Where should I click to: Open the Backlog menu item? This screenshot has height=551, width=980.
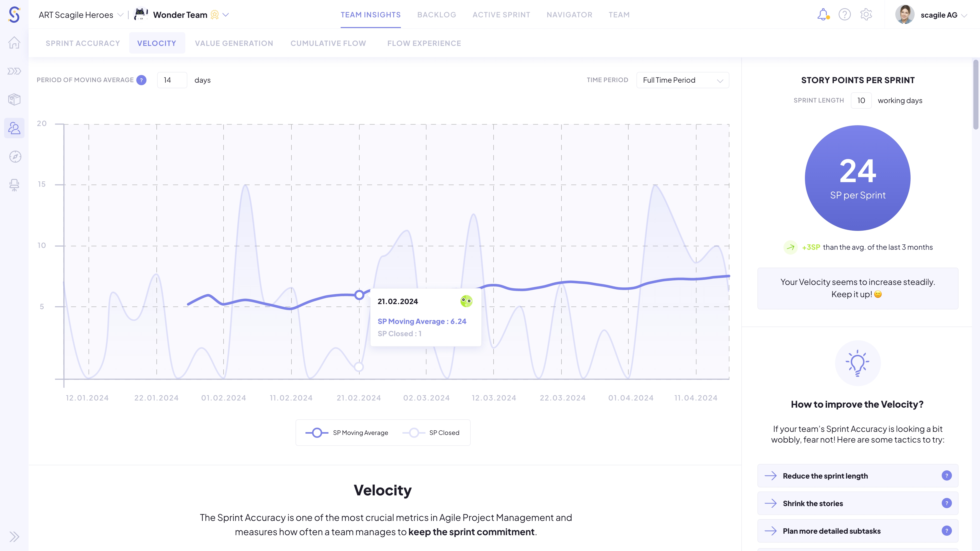tap(436, 15)
